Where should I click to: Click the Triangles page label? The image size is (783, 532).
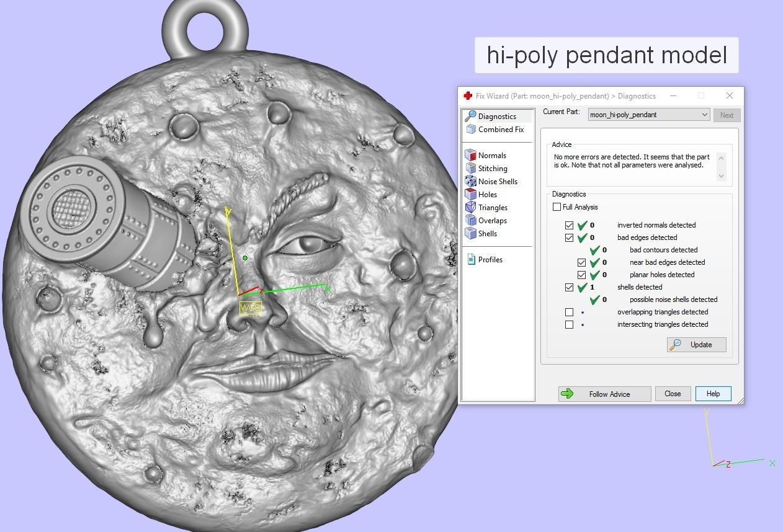point(493,207)
